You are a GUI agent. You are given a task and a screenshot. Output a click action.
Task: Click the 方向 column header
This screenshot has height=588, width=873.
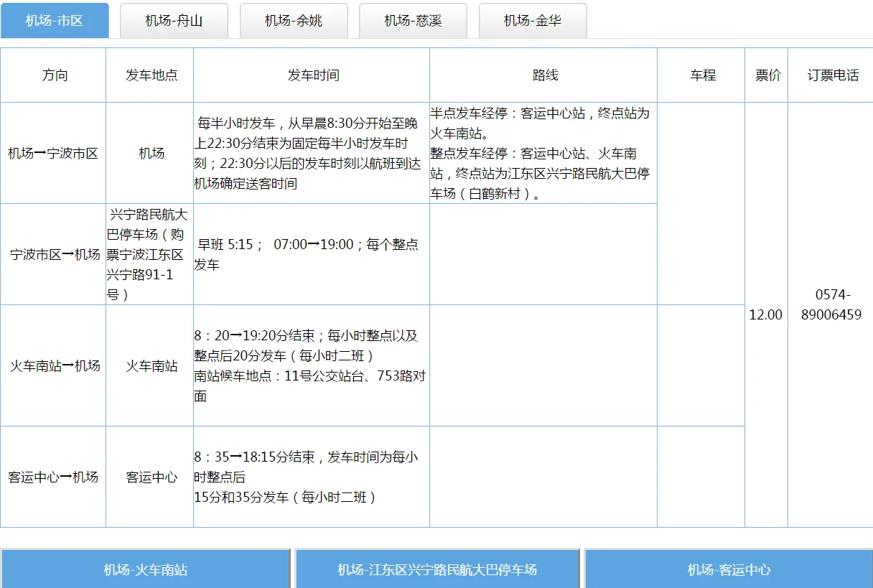click(x=54, y=74)
